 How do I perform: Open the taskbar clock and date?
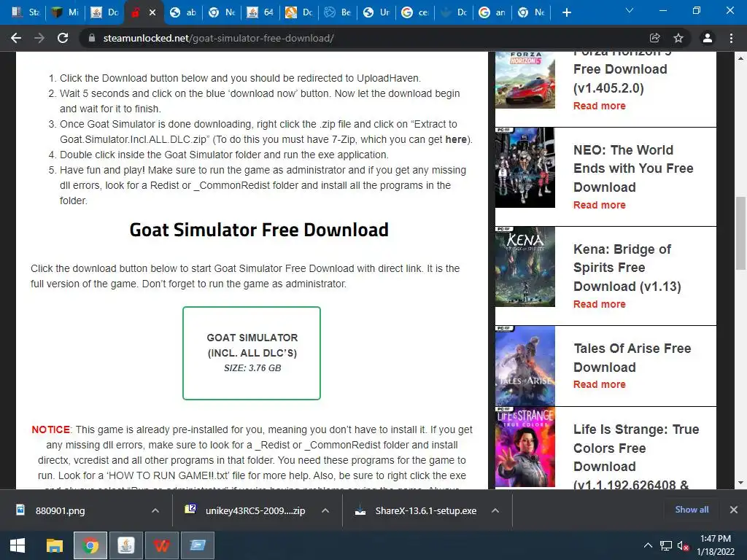pos(716,545)
